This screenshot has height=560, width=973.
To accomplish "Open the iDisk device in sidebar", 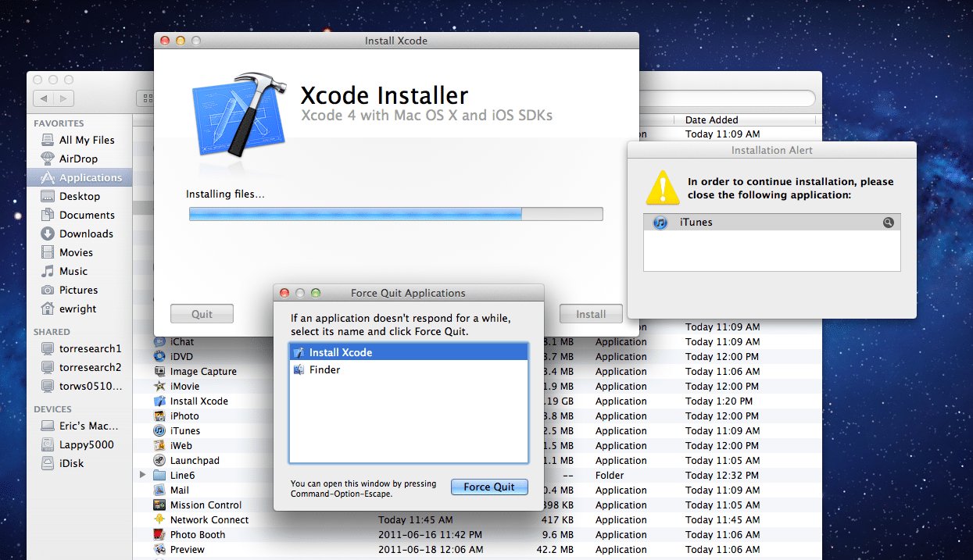I will click(x=71, y=463).
